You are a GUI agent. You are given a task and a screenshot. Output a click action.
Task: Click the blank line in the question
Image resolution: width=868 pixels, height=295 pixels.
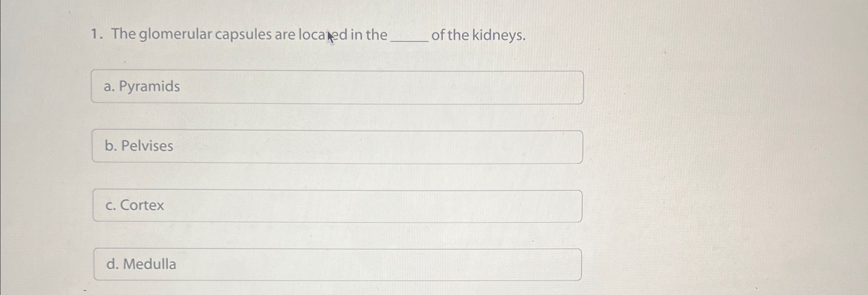(x=410, y=38)
